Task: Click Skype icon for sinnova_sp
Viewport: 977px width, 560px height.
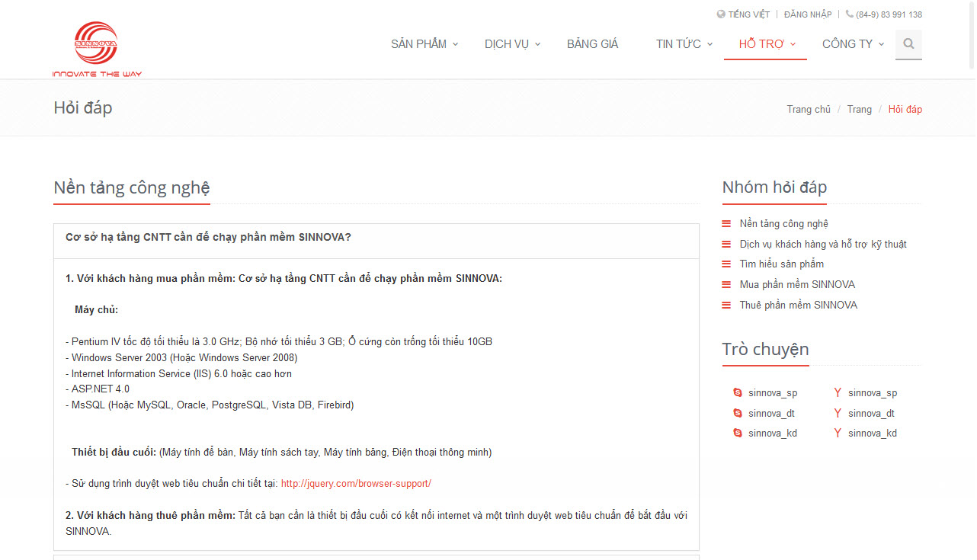Action: coord(738,392)
